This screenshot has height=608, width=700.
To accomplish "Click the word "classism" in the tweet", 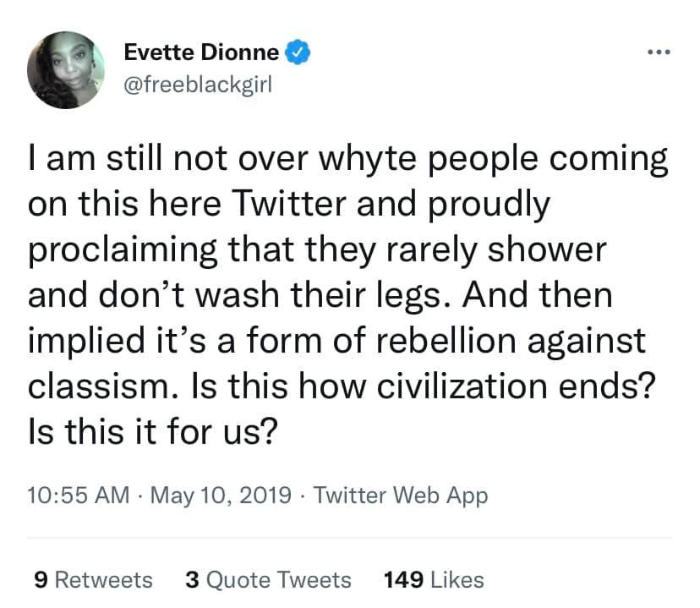I will pyautogui.click(x=90, y=387).
